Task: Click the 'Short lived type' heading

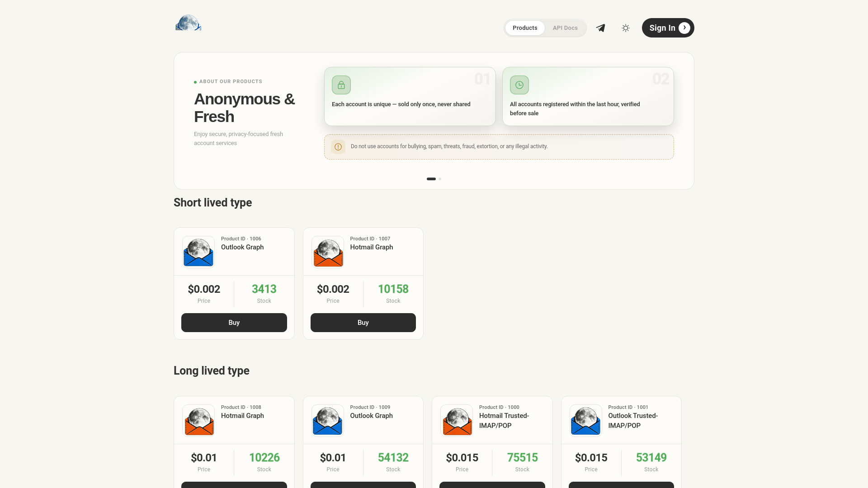Action: 212,203
